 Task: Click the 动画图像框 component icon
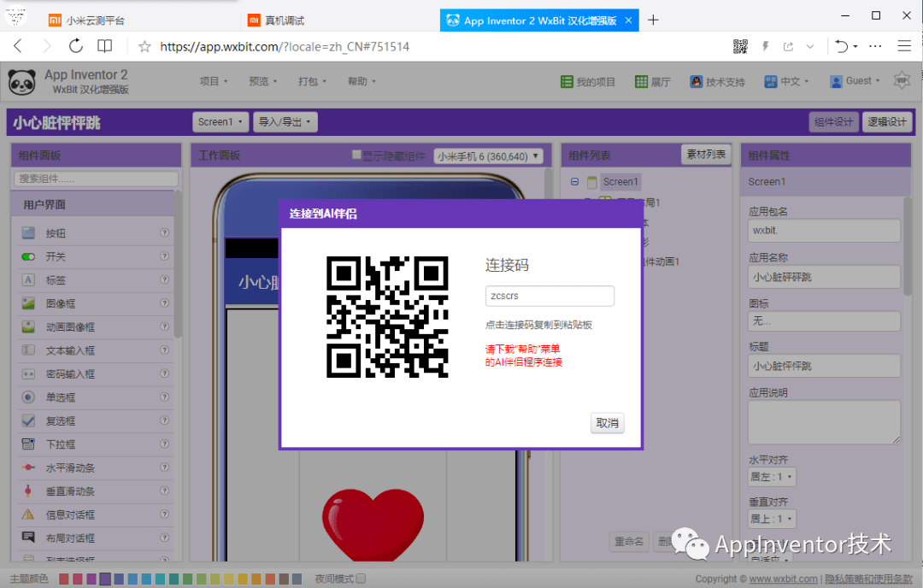(28, 326)
